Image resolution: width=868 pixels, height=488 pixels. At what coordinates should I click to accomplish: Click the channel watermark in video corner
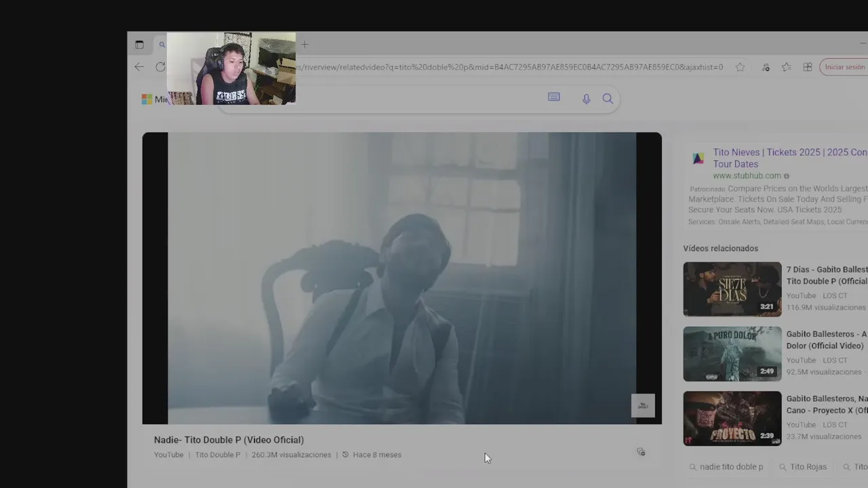click(x=643, y=405)
